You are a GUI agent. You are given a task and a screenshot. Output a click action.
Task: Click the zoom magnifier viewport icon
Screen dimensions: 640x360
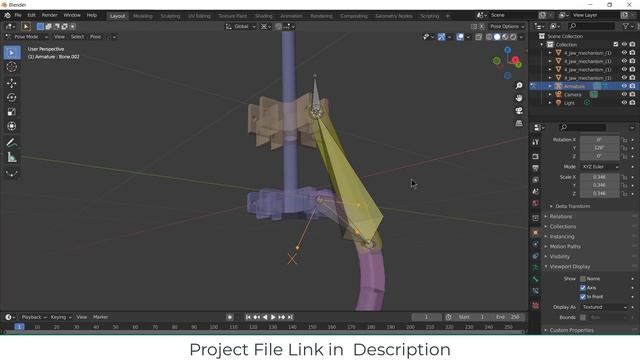519,86
